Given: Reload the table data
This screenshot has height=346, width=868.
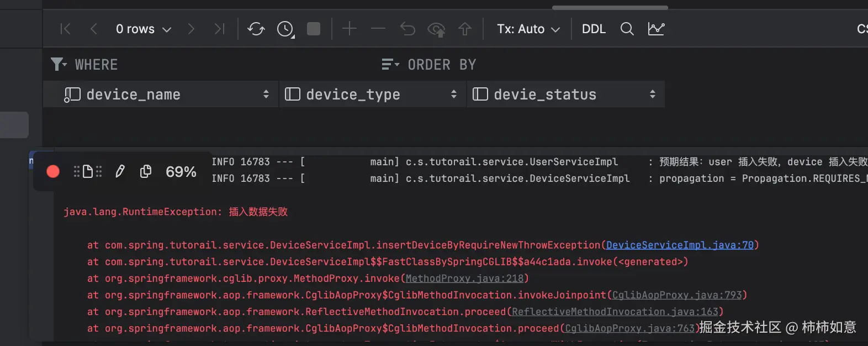Looking at the screenshot, I should click(x=256, y=29).
